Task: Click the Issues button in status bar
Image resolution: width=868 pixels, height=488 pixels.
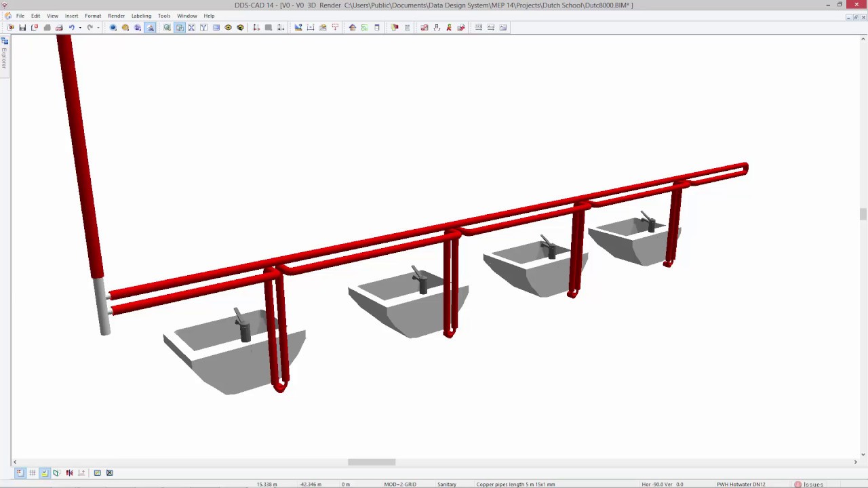Action: [809, 485]
